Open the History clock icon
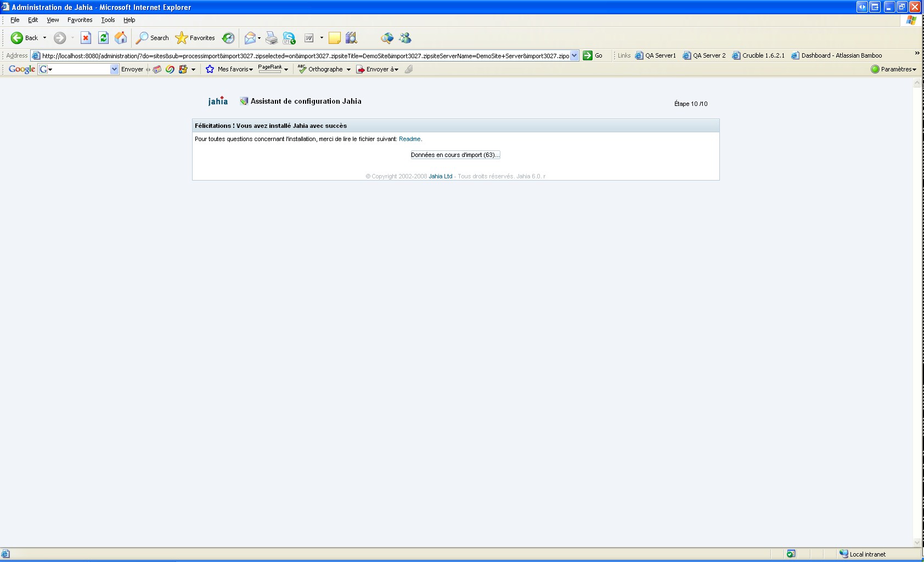 click(x=228, y=38)
